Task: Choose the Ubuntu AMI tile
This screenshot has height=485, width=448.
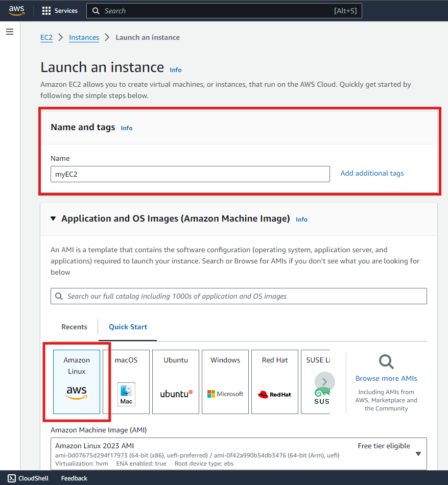Action: (176, 381)
